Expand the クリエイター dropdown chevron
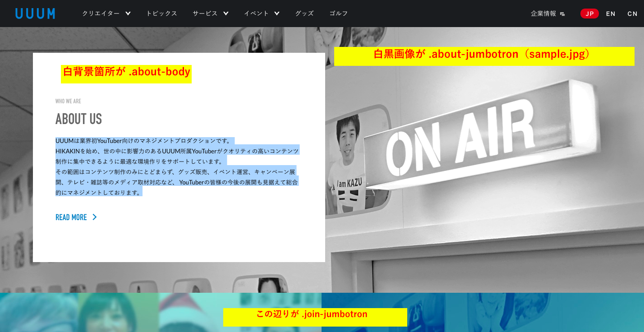Image resolution: width=644 pixels, height=332 pixels. (128, 14)
